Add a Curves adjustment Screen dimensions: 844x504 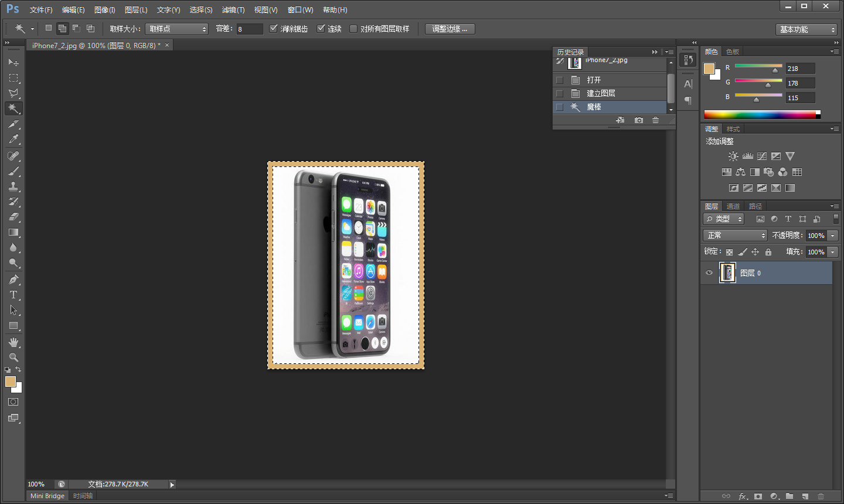(762, 156)
